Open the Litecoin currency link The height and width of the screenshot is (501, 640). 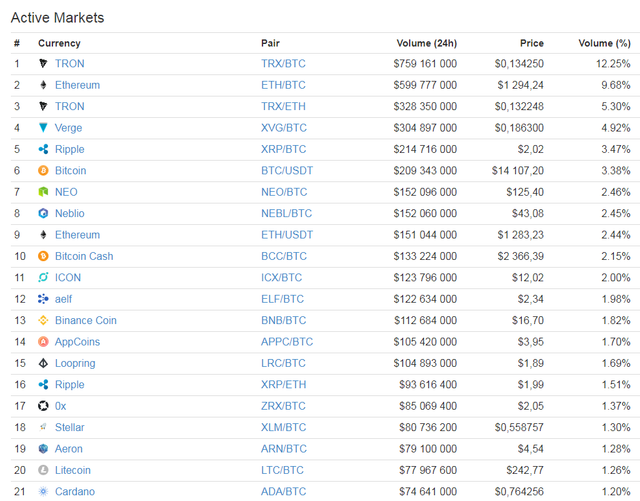pos(73,470)
